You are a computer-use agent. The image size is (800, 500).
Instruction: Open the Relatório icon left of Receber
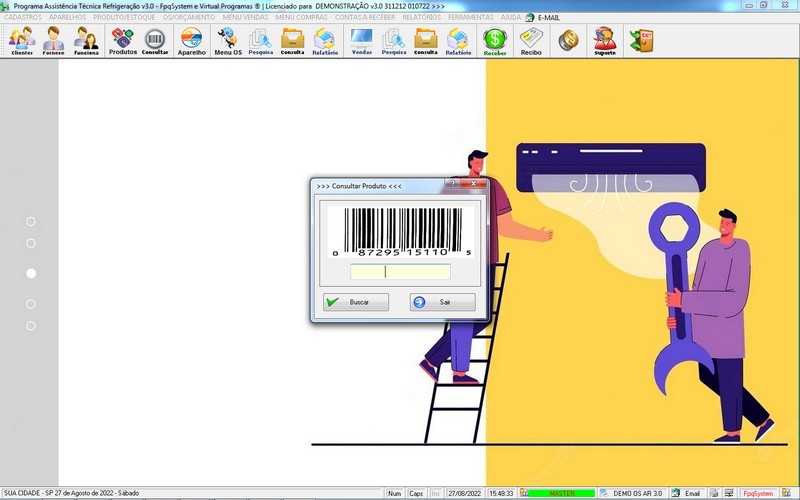click(x=458, y=41)
